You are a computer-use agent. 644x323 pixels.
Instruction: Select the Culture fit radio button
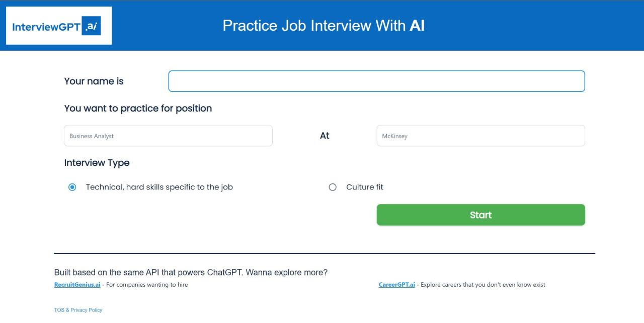tap(332, 187)
